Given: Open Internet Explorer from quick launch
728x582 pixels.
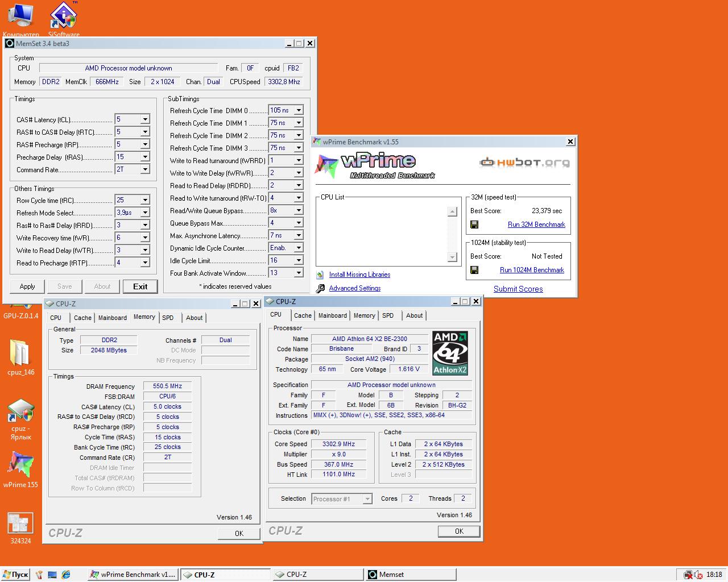Looking at the screenshot, I should (66, 575).
